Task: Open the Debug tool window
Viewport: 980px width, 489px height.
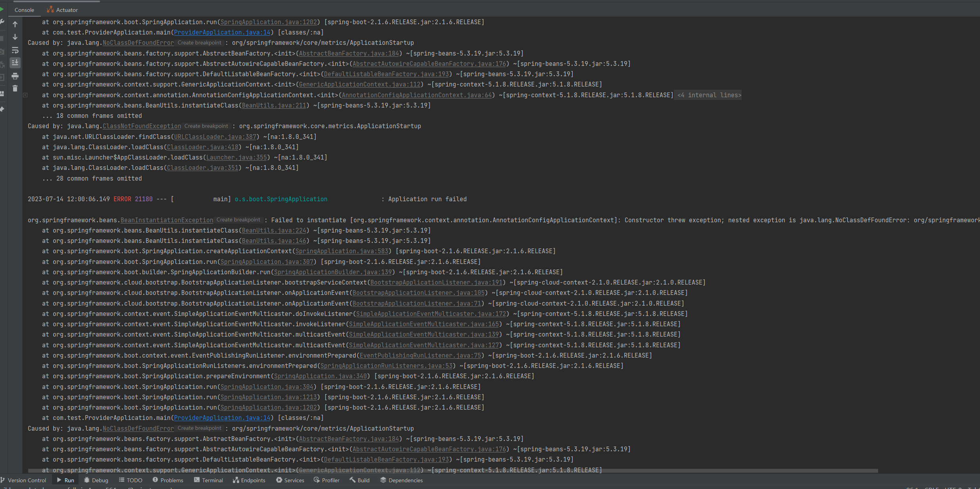Action: click(96, 480)
